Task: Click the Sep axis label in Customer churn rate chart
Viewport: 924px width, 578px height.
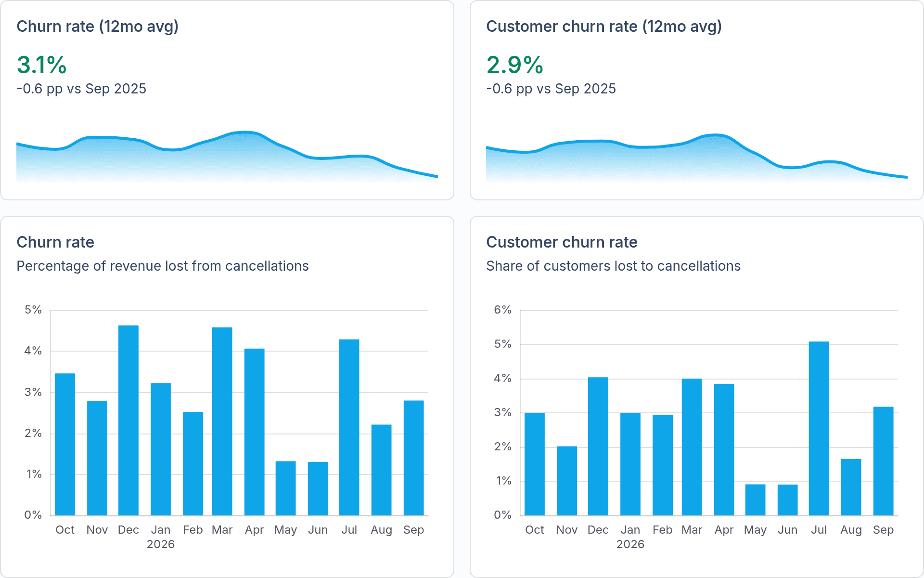Action: [x=884, y=530]
